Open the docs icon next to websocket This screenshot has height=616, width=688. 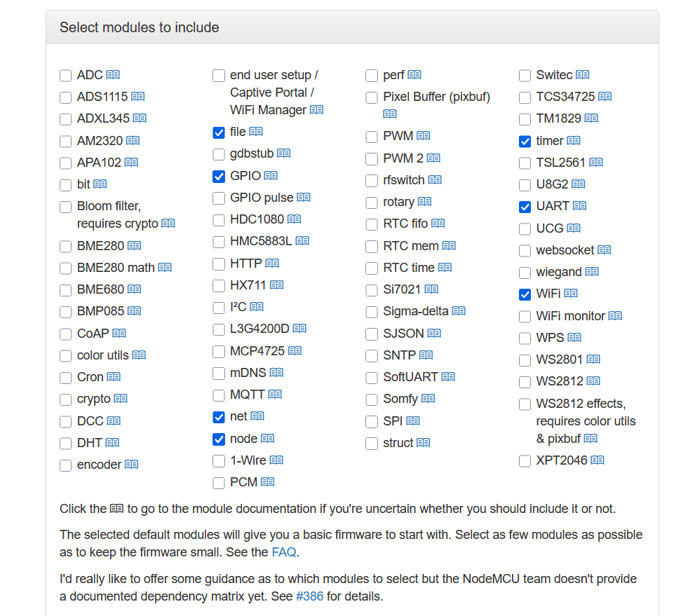(x=604, y=250)
